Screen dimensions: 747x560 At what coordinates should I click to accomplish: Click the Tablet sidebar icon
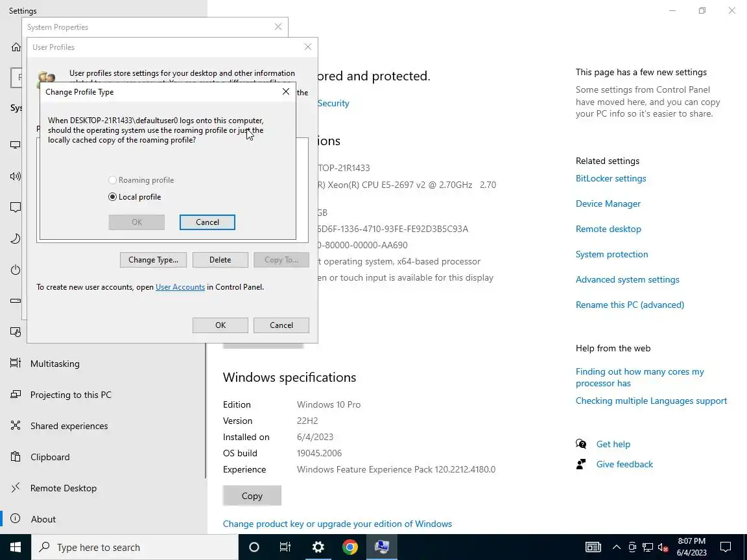[16, 332]
